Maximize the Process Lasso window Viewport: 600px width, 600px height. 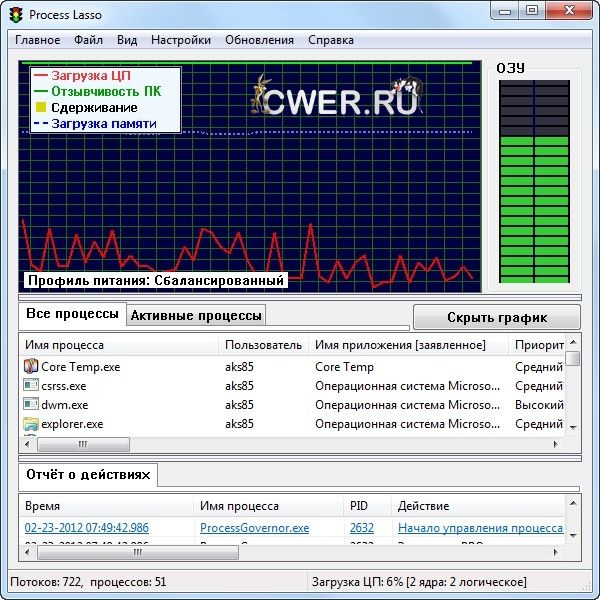tap(532, 10)
